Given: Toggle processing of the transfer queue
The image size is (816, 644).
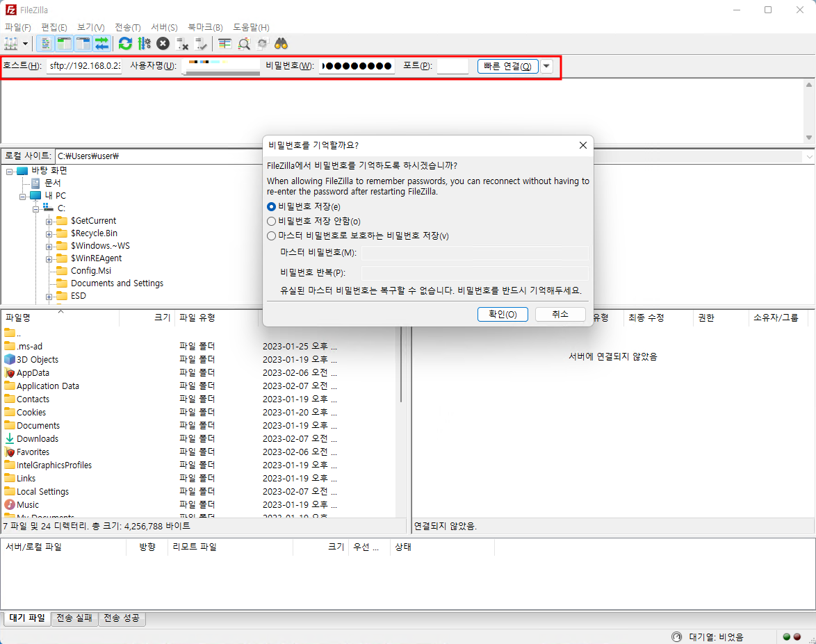Looking at the screenshot, I should [144, 44].
